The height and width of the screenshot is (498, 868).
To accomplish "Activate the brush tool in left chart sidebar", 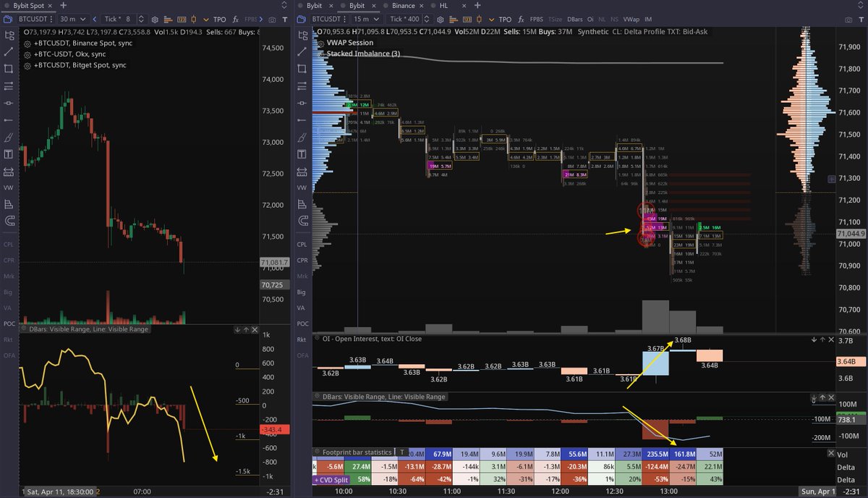I will 9,137.
